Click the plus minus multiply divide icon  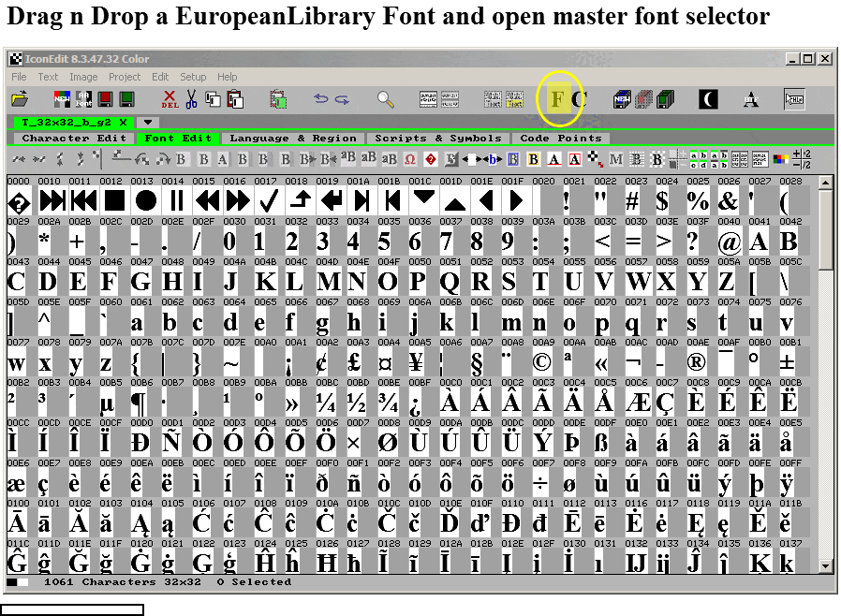(802, 159)
